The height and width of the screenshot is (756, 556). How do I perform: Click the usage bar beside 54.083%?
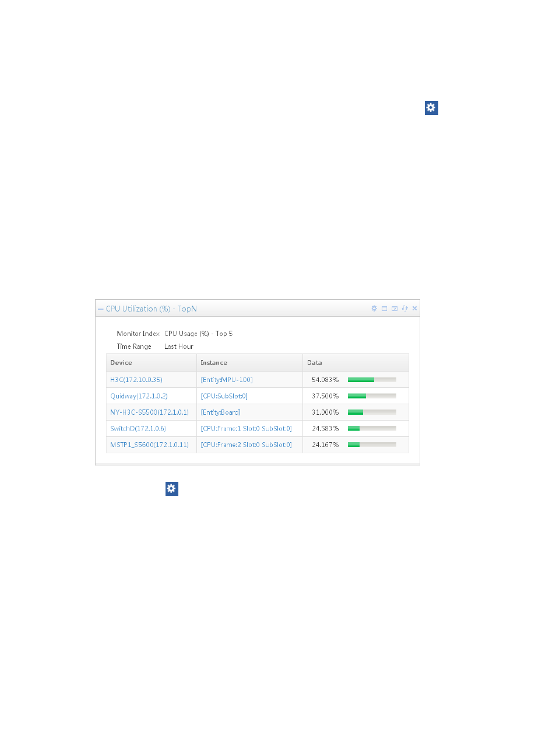[x=372, y=380]
